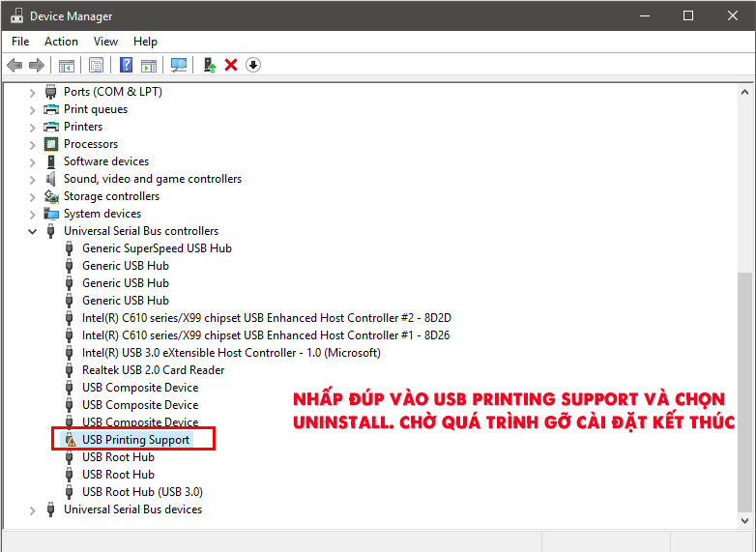Click the Software devices icon
Screen dimensions: 756x552
(51, 161)
